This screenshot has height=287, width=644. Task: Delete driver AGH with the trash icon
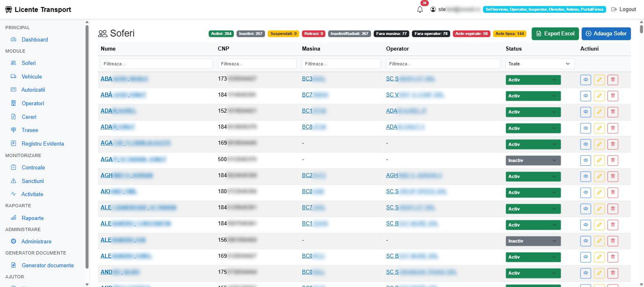pyautogui.click(x=613, y=176)
